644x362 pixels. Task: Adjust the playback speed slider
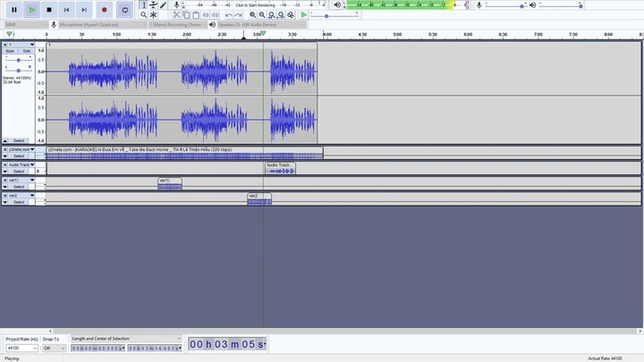click(x=335, y=15)
